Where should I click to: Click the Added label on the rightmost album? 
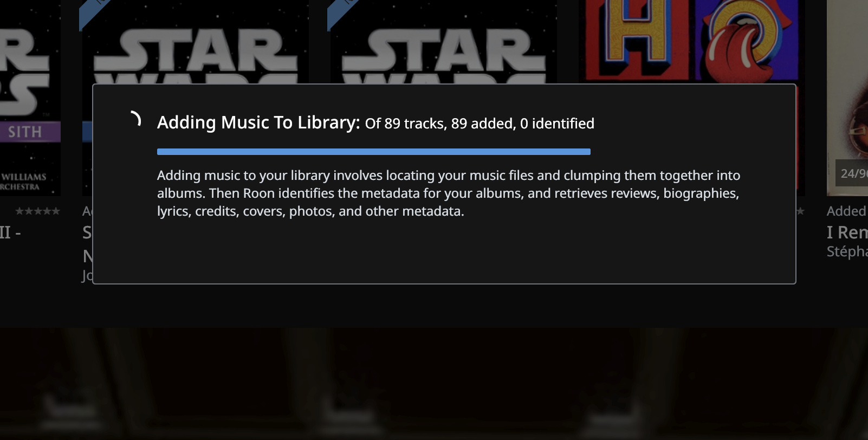847,211
